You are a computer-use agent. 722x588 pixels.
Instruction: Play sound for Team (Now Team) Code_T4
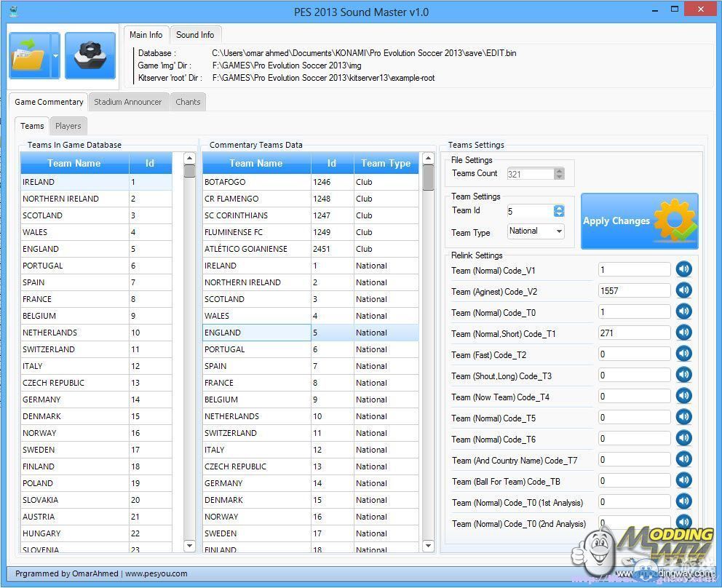(683, 396)
